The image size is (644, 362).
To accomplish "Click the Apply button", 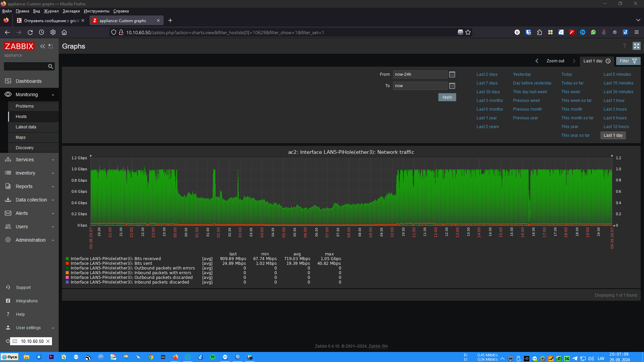I will [447, 97].
